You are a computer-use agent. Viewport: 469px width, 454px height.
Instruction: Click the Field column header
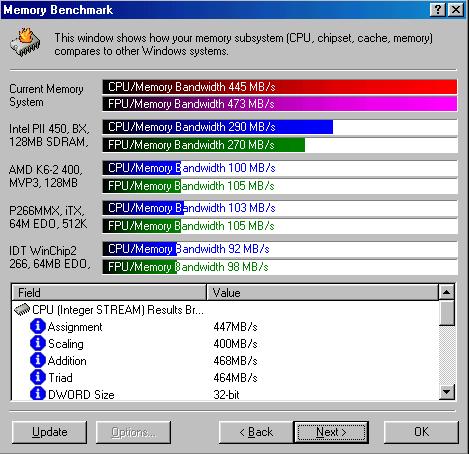[109, 293]
